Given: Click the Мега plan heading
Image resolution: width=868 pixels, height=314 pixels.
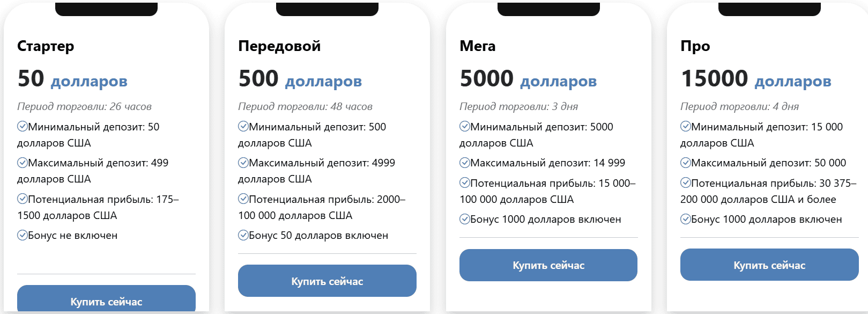Looking at the screenshot, I should (x=478, y=46).
